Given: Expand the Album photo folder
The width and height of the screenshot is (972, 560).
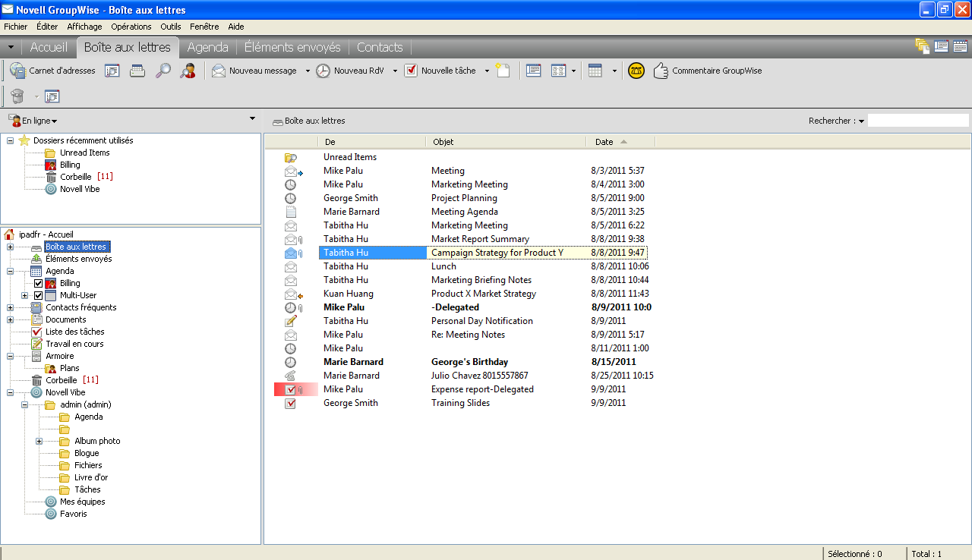Looking at the screenshot, I should tap(39, 441).
